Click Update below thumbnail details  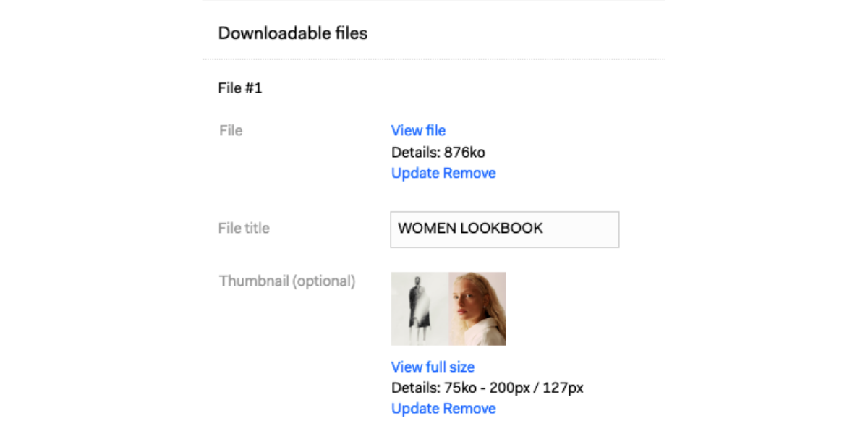(x=415, y=409)
